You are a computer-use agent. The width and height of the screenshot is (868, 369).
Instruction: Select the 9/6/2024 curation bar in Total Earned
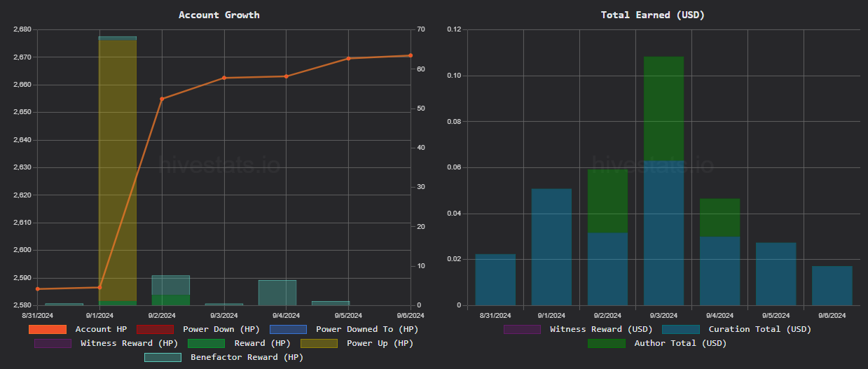coord(832,286)
